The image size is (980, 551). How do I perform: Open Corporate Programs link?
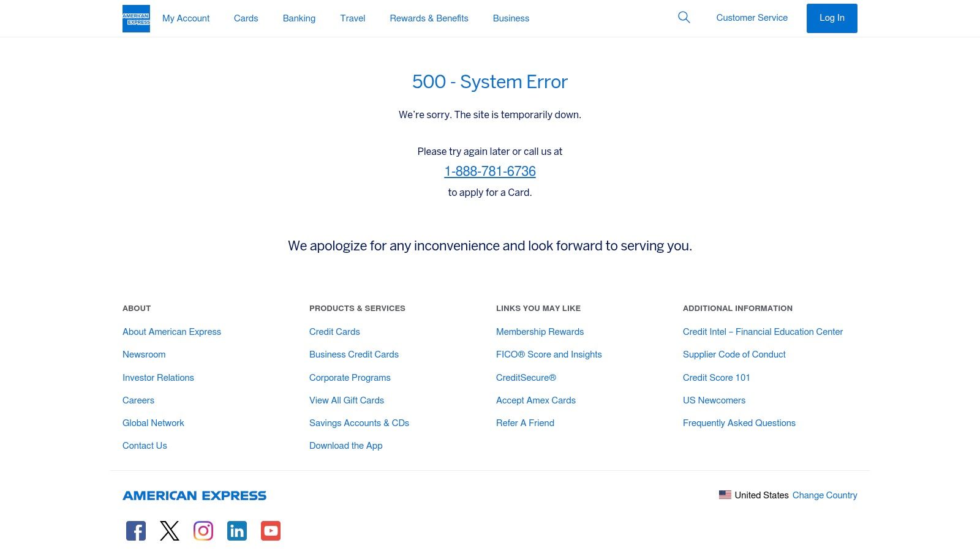click(350, 378)
